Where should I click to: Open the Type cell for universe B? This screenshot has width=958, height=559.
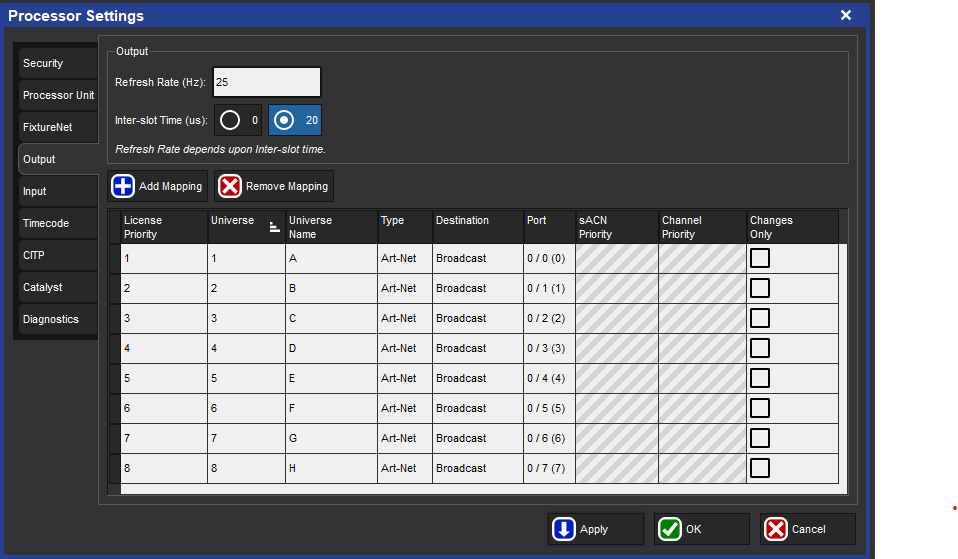click(404, 288)
